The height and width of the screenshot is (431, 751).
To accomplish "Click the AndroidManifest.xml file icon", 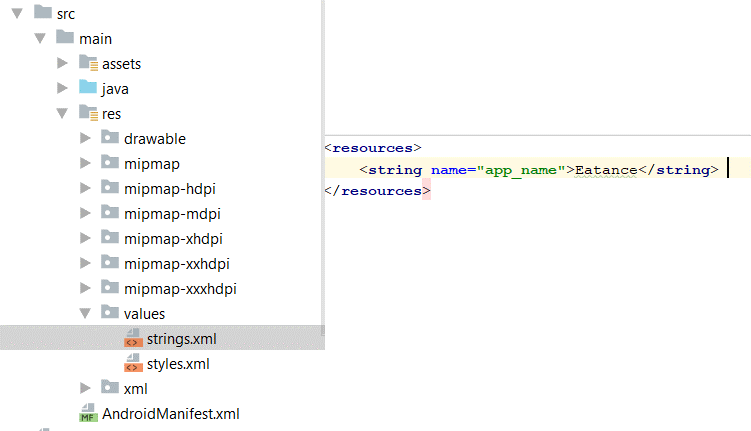I will (88, 413).
